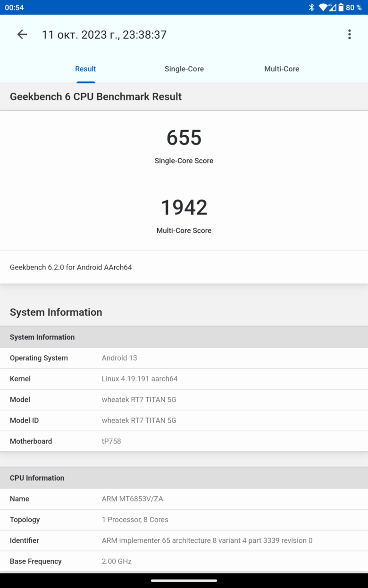Tap the Topology label
This screenshot has height=588, width=368.
point(25,520)
